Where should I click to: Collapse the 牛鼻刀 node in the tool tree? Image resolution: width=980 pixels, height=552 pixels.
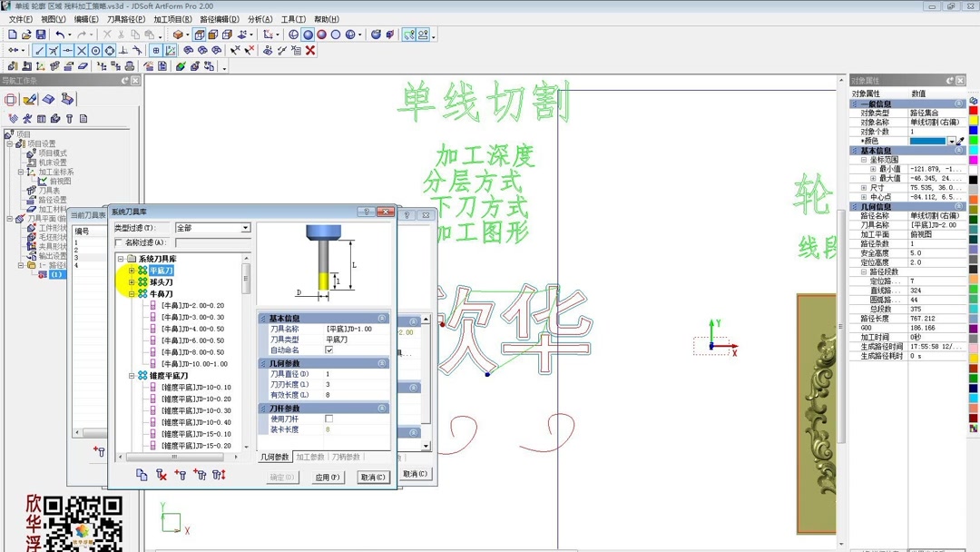(132, 293)
